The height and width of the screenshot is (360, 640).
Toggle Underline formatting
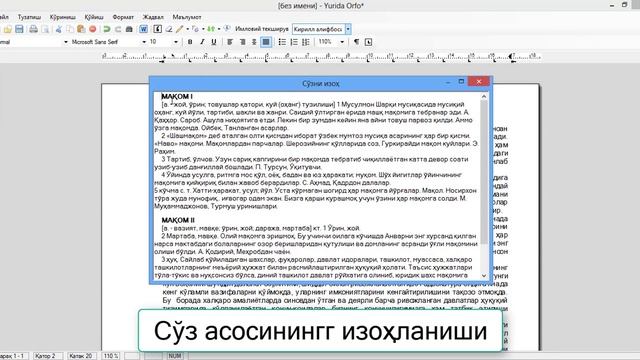pos(213,42)
